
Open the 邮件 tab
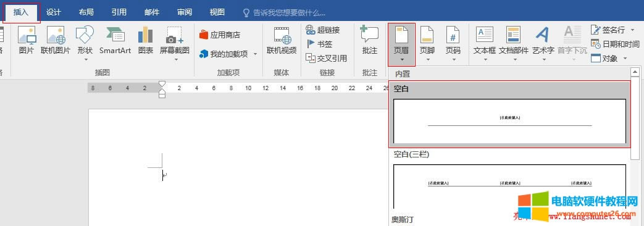coord(152,12)
